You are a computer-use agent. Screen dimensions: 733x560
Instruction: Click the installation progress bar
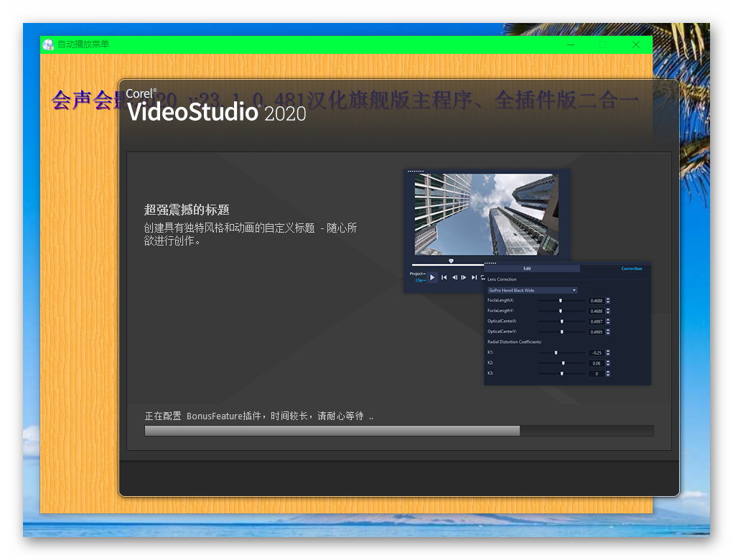click(x=399, y=431)
